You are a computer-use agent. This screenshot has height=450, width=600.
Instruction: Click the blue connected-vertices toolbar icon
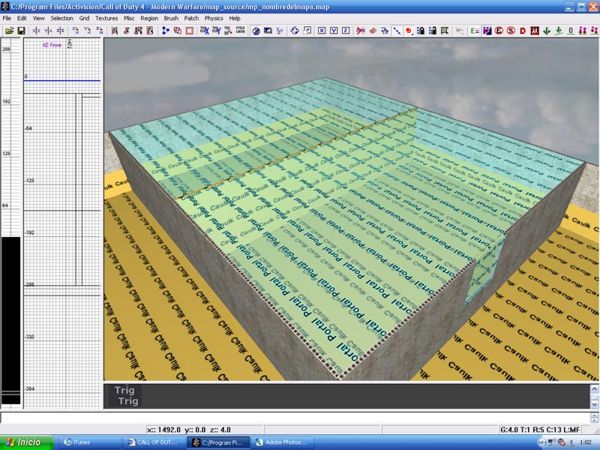166,31
